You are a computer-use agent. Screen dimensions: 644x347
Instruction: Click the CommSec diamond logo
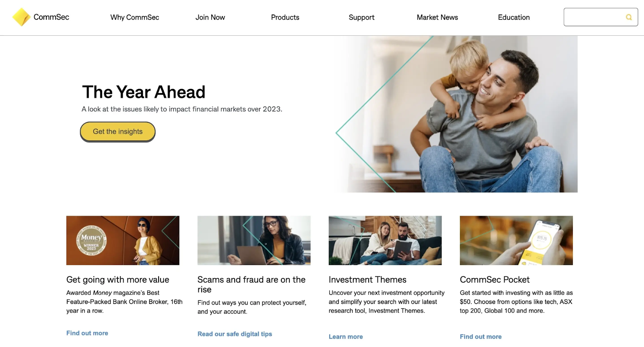pos(21,17)
